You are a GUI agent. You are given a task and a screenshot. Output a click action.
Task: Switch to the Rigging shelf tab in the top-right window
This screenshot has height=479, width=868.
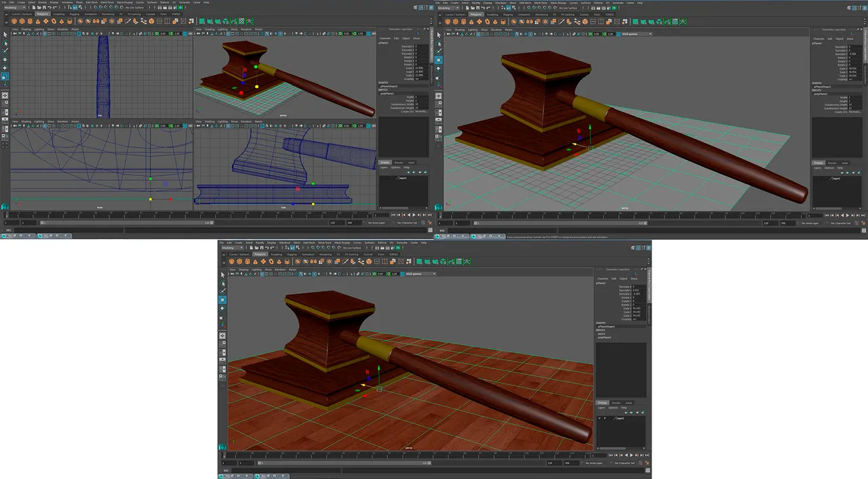tap(508, 14)
